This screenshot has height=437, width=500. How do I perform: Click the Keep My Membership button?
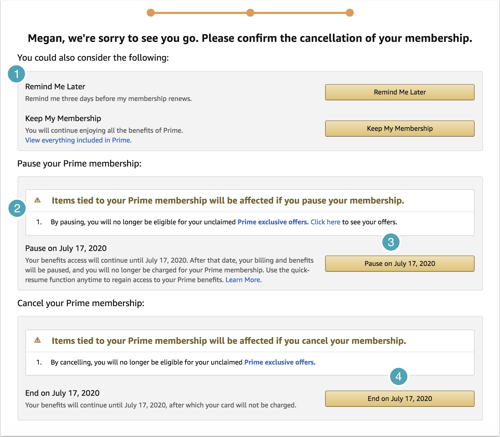[x=400, y=128]
